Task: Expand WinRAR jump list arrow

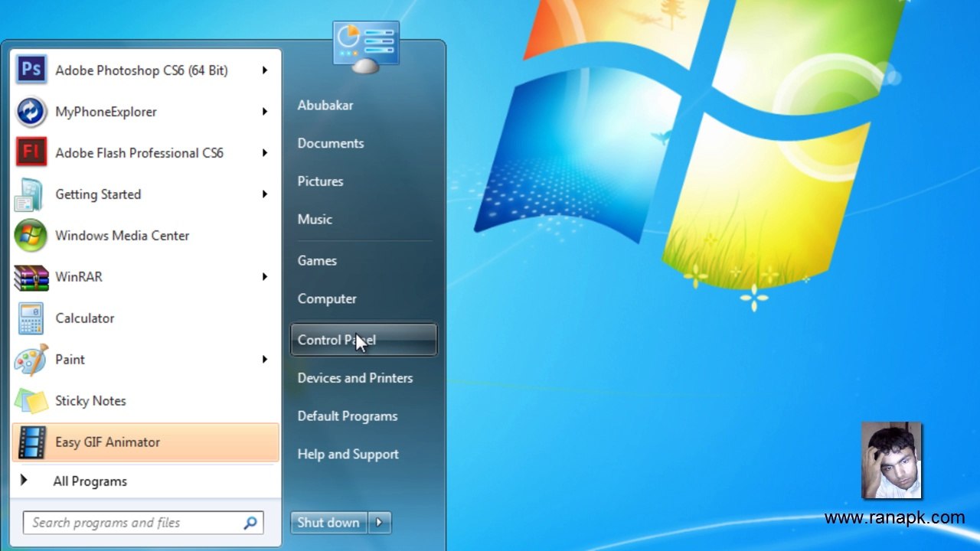Action: 264,277
